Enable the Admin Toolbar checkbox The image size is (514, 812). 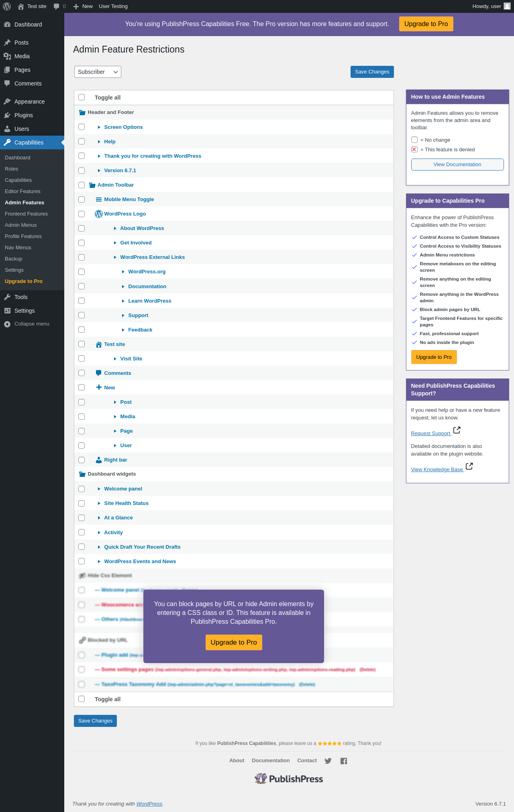click(x=82, y=185)
